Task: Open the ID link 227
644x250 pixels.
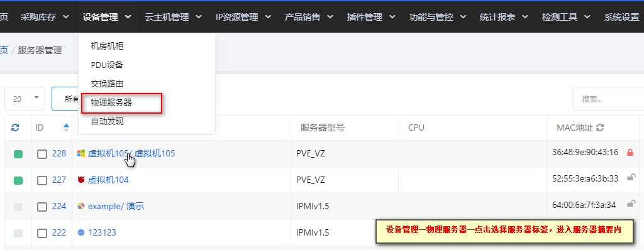Action: [x=59, y=180]
